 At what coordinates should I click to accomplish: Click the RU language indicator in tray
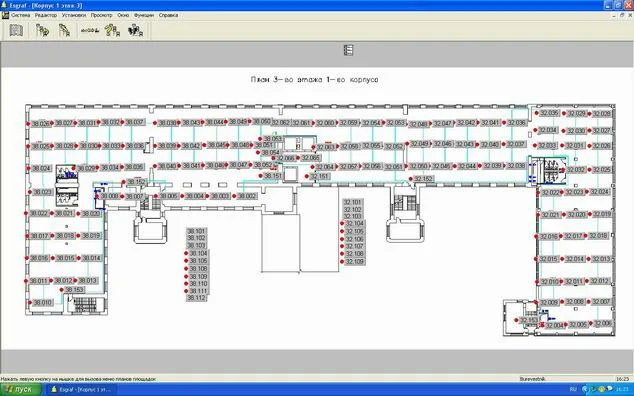[573, 390]
